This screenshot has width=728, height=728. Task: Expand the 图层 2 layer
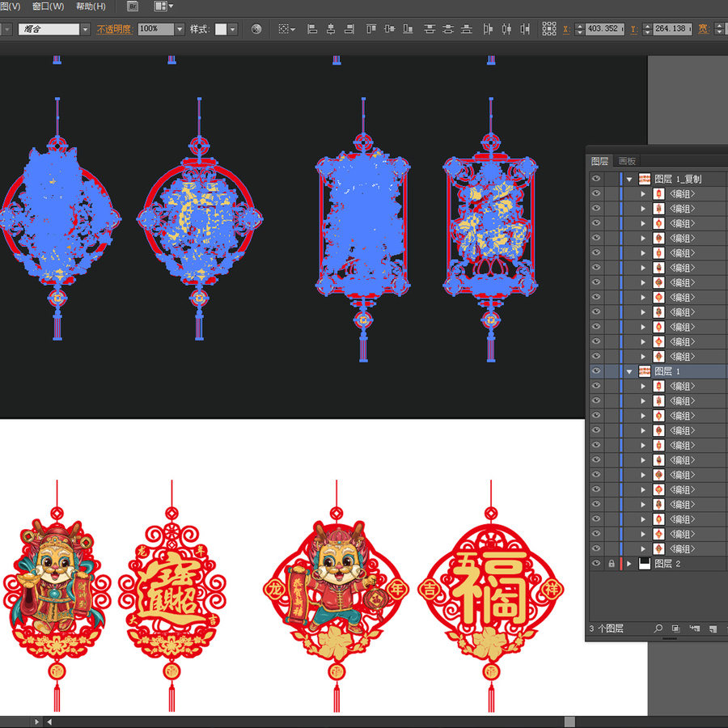pos(629,564)
